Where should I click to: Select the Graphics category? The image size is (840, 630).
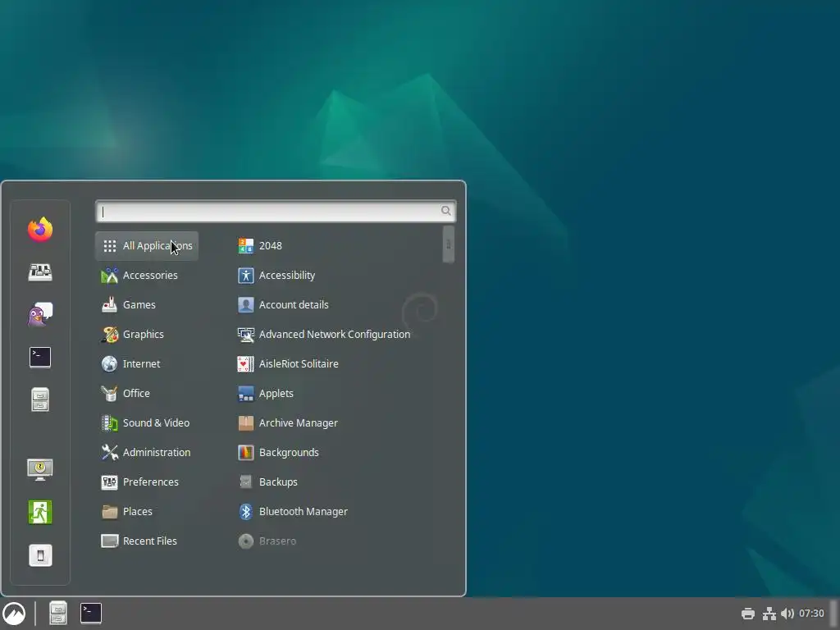pos(147,335)
